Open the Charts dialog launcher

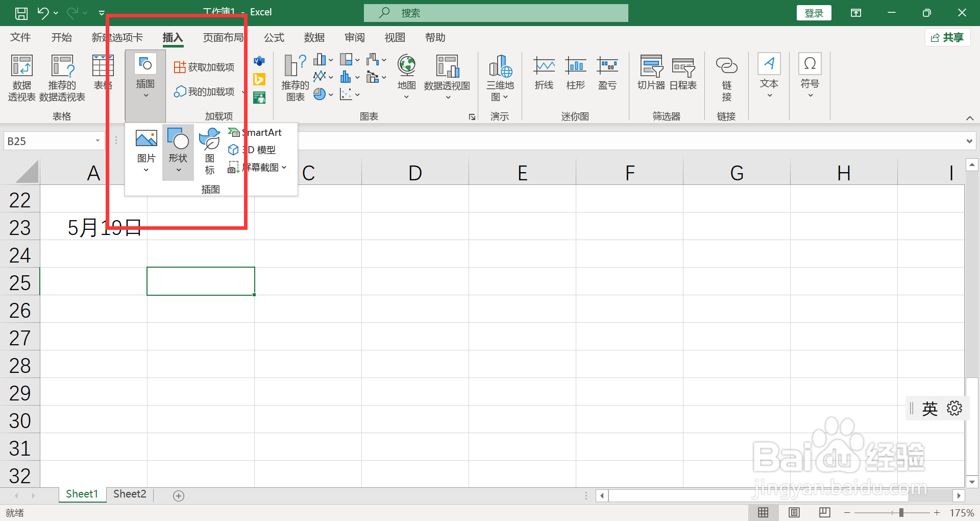point(472,117)
